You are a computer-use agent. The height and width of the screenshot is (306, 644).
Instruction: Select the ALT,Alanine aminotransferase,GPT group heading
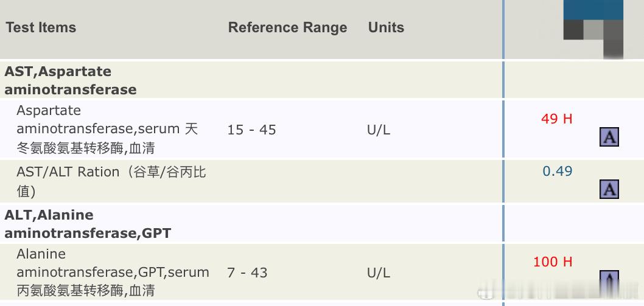88,224
